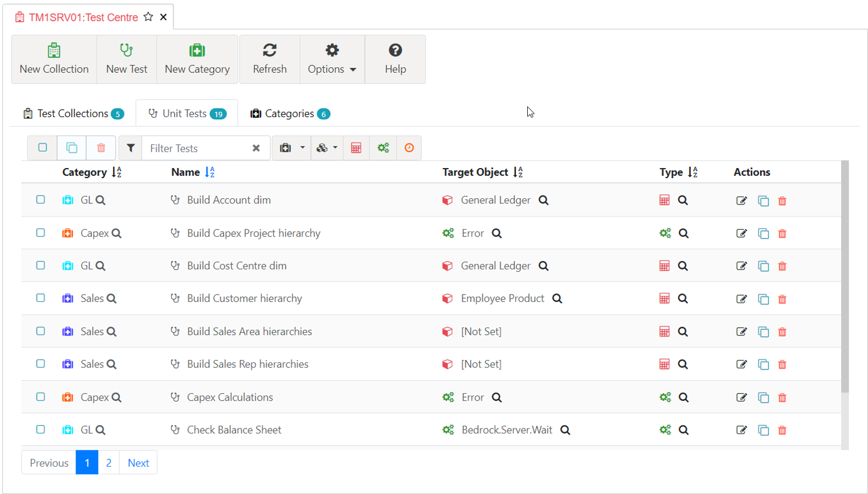Image resolution: width=868 pixels, height=494 pixels.
Task: Open the category filter dropdown arrow
Action: click(302, 148)
